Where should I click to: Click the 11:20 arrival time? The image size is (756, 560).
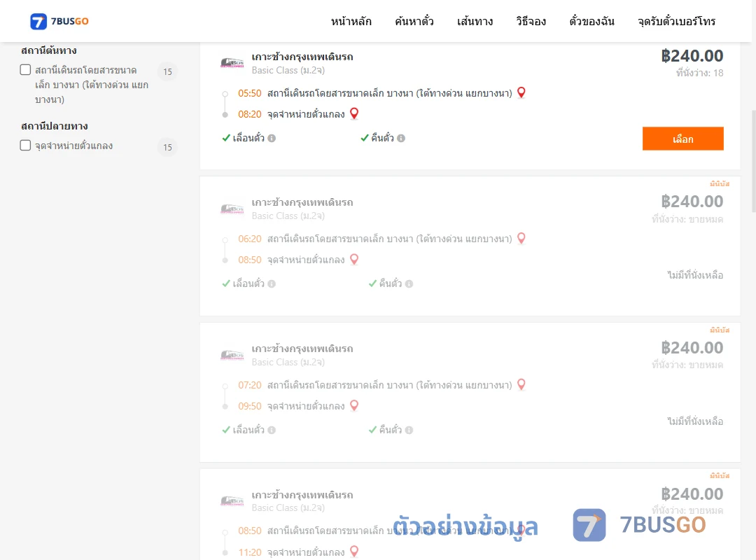pyautogui.click(x=250, y=552)
